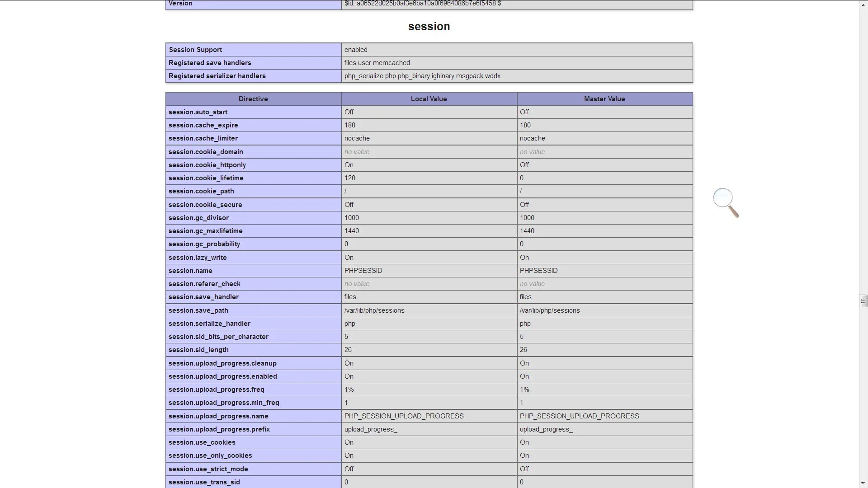868x488 pixels.
Task: Click local value '120' of cookie_lifetime
Action: point(349,178)
